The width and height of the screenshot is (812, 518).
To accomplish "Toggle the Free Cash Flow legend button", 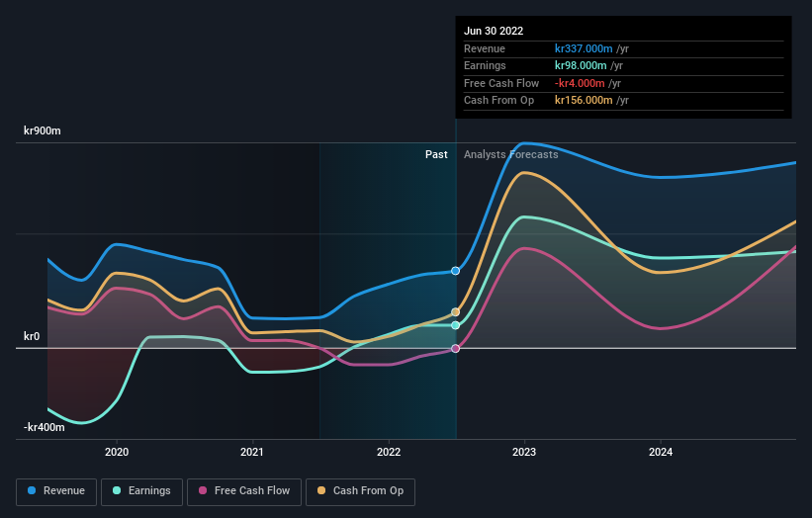I will 244,491.
